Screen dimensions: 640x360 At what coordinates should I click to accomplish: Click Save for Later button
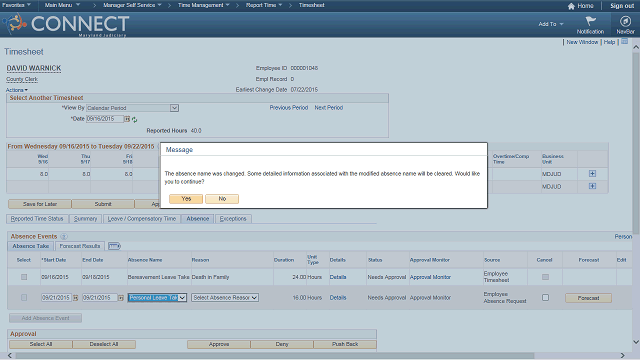pos(40,204)
